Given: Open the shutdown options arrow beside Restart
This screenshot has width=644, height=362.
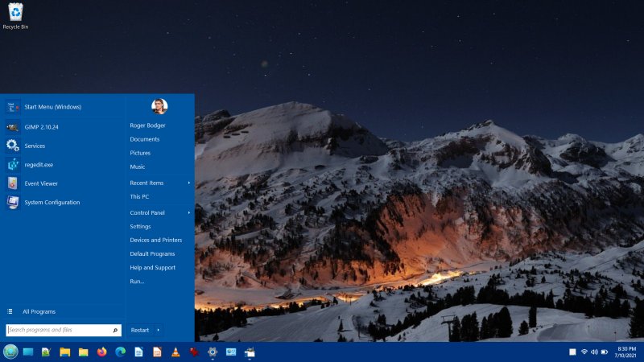Looking at the screenshot, I should (x=159, y=330).
